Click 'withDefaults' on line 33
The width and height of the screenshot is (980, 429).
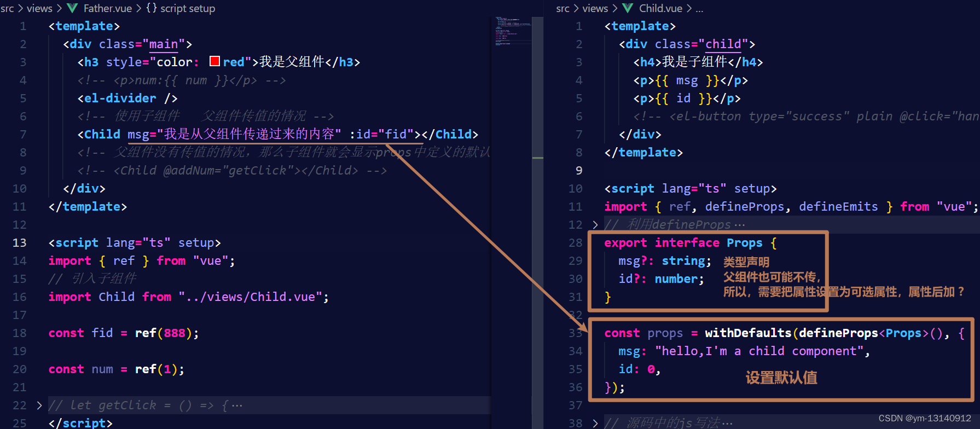[748, 333]
